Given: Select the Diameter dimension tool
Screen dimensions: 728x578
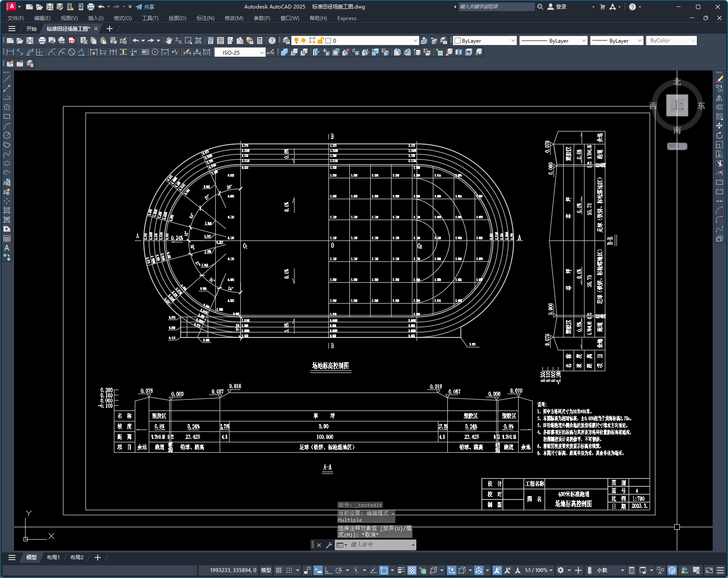Looking at the screenshot, I should click(72, 52).
